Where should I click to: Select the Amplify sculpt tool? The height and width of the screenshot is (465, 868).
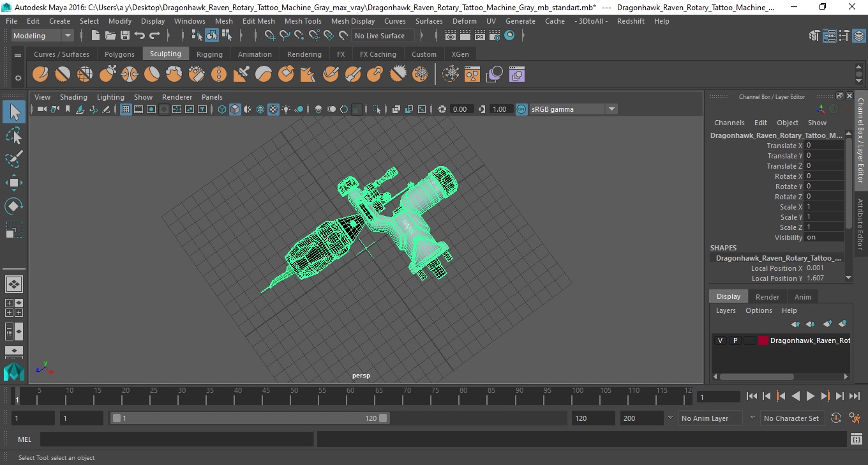(x=398, y=75)
